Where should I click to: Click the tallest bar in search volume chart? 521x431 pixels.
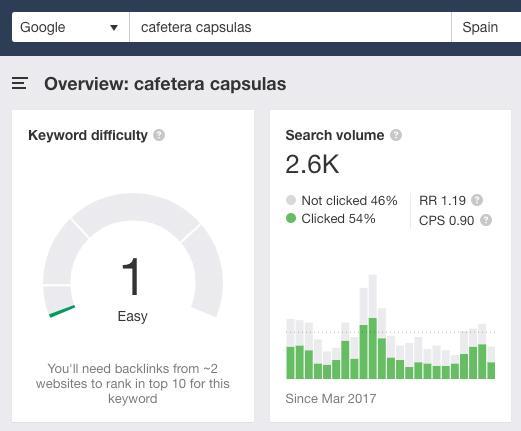click(373, 327)
